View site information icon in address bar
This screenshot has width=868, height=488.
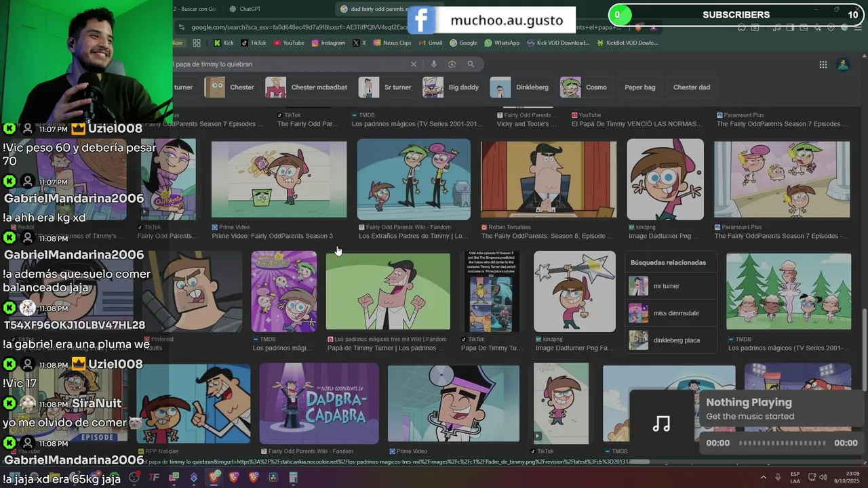point(181,27)
